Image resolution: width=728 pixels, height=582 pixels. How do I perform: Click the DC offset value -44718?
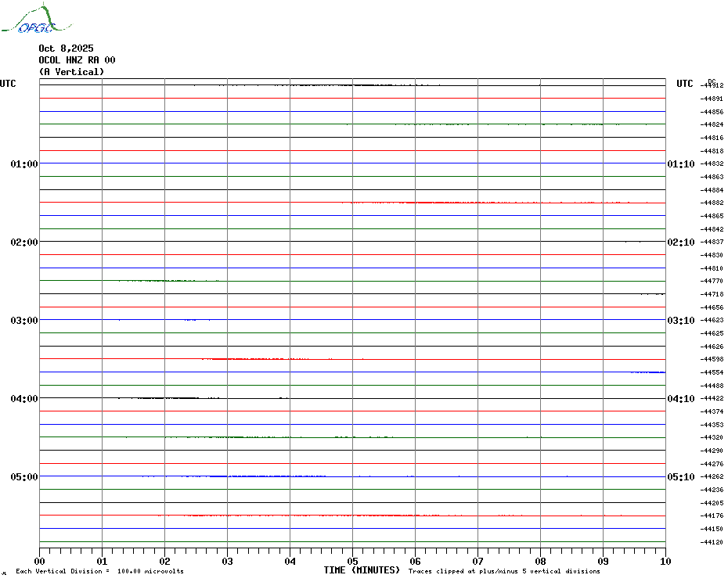pos(712,294)
